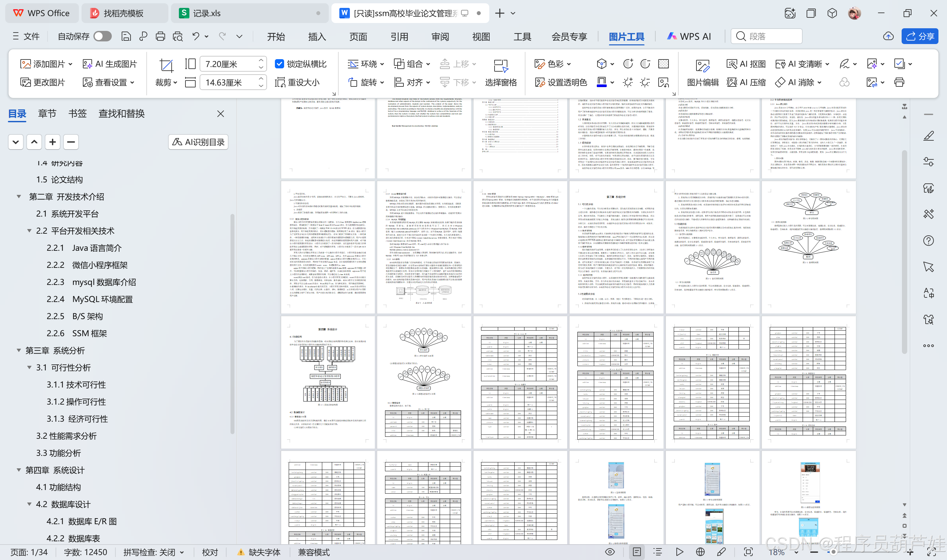947x560 pixels.
Task: Click the increase brightness sun icon
Action: 628,82
